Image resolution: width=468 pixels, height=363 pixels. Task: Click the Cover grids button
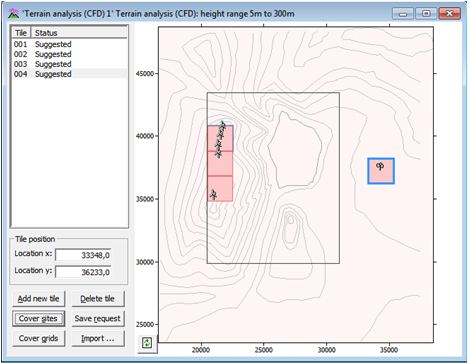(x=39, y=338)
